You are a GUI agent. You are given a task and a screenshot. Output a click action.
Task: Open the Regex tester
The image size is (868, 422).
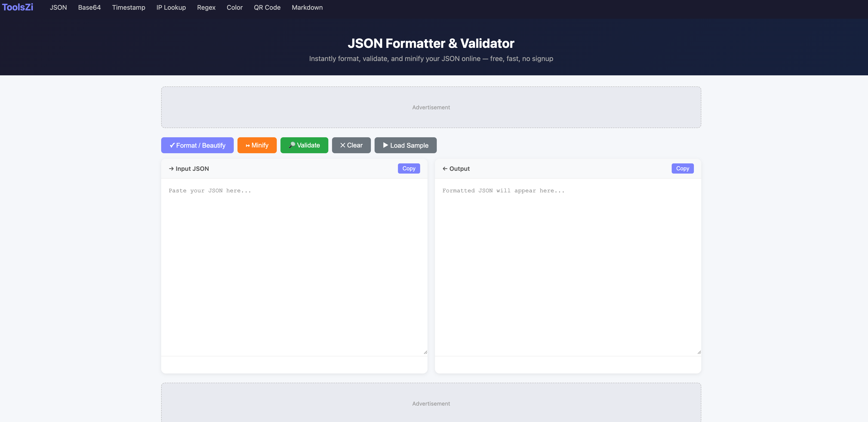pos(206,7)
